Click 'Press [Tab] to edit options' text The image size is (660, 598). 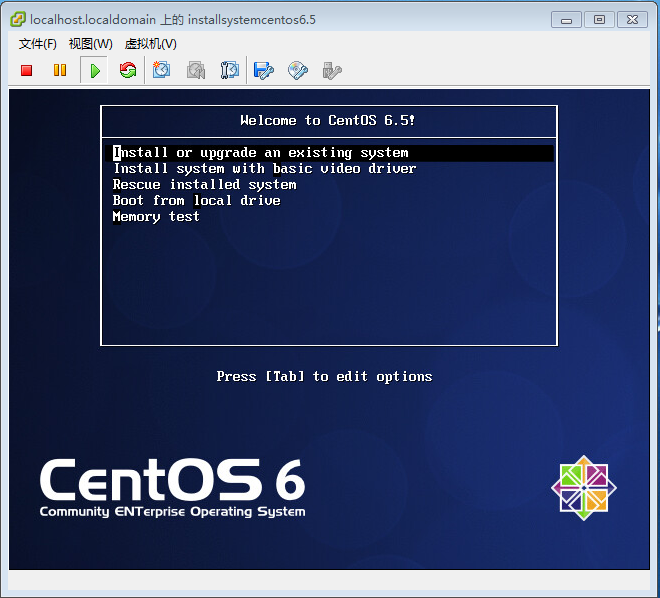click(x=324, y=376)
